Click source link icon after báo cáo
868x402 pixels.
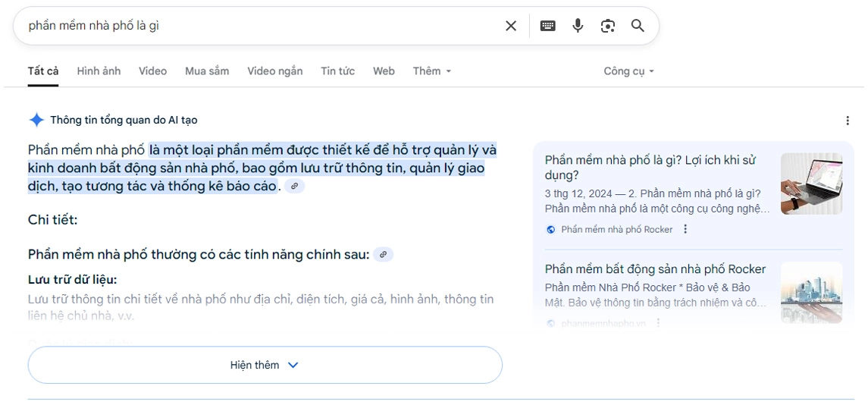click(x=294, y=187)
